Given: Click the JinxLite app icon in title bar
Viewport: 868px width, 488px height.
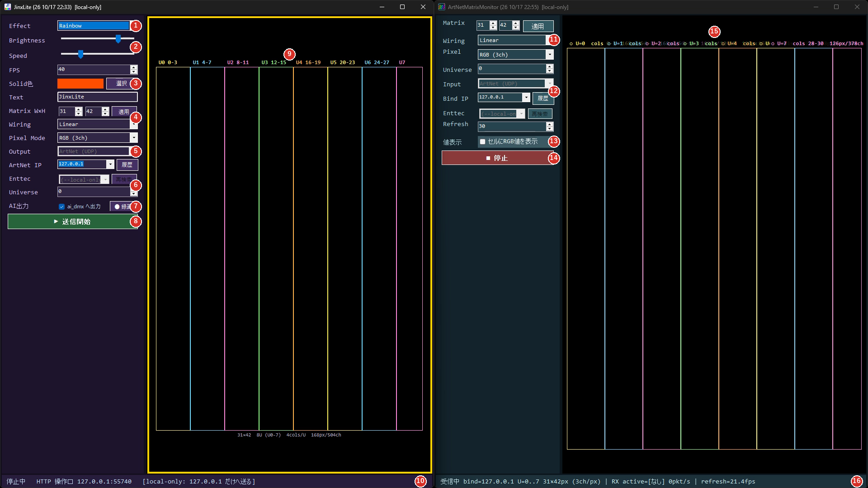Looking at the screenshot, I should [8, 7].
